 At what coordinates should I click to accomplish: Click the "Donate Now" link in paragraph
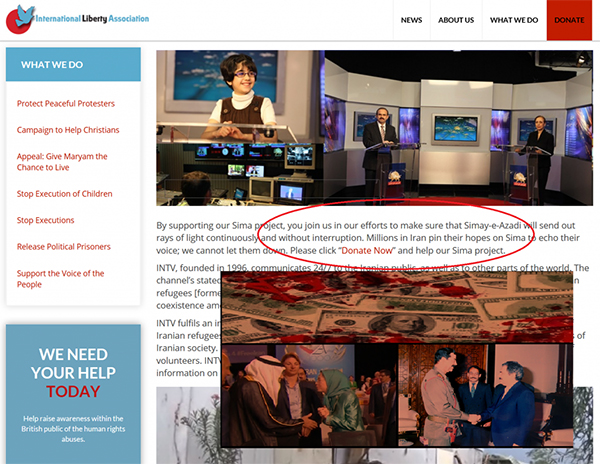point(368,250)
